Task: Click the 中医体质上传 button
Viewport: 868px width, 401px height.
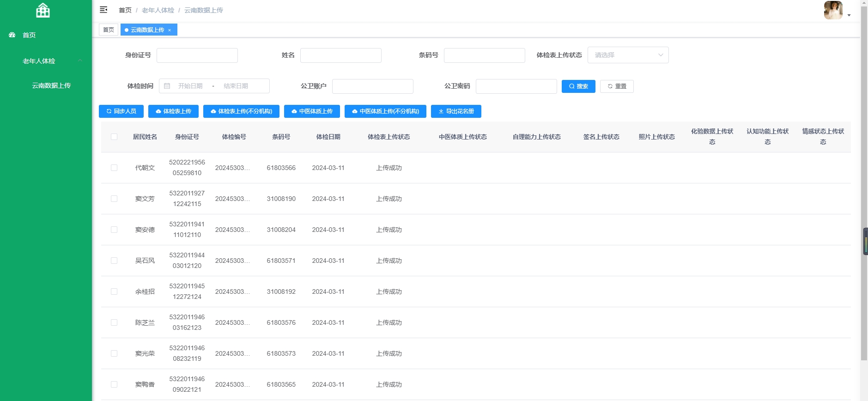Action: pos(312,111)
